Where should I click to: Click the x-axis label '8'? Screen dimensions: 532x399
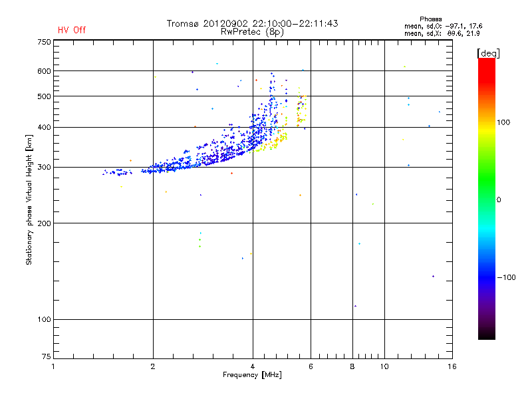pos(352,366)
